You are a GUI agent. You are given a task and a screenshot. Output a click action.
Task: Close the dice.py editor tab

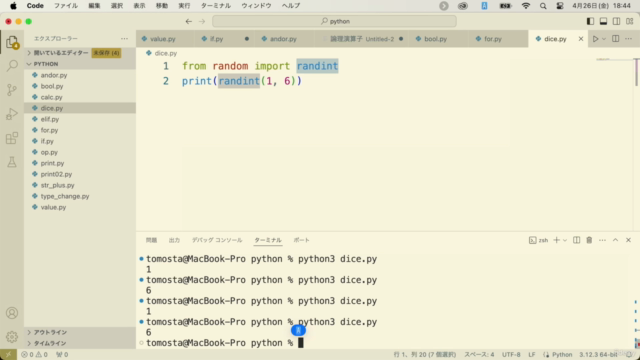coord(581,39)
